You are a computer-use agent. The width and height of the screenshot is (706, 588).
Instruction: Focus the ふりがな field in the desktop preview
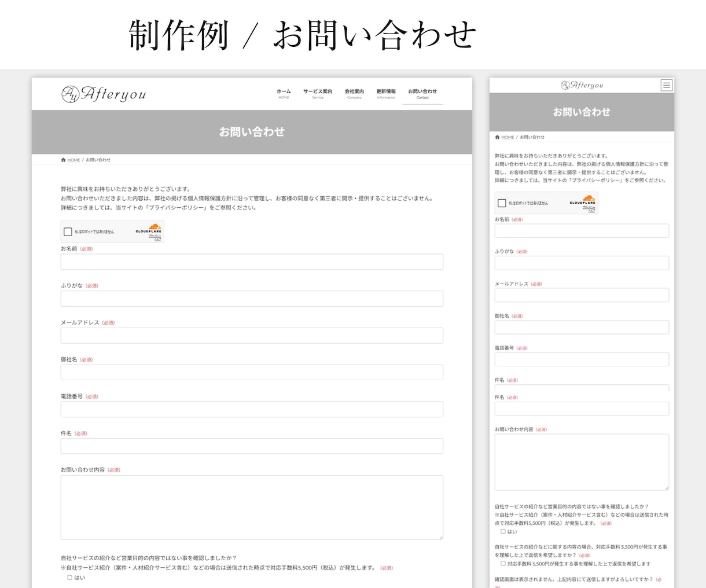252,299
